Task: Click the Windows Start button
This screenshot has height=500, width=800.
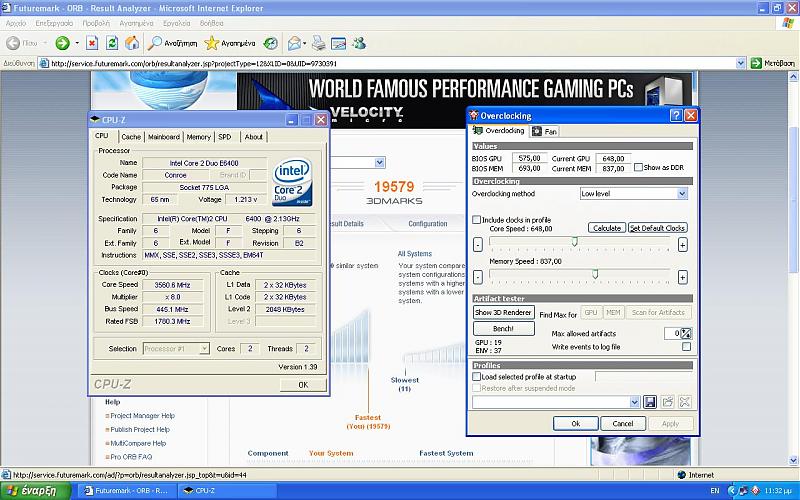Action: [35, 491]
